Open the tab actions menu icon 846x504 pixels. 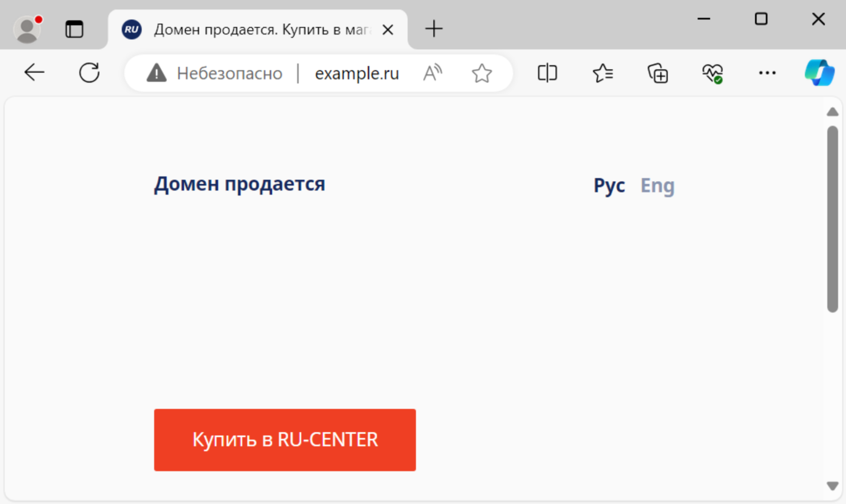click(74, 29)
